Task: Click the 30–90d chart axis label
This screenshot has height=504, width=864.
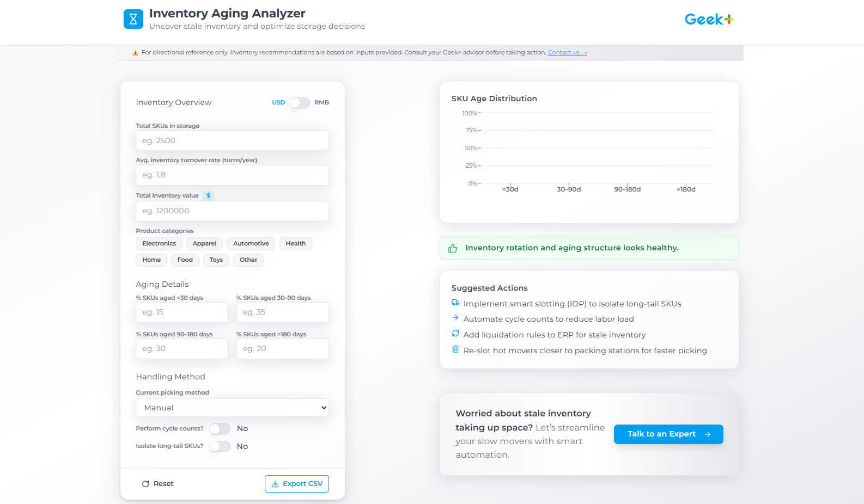Action: point(569,189)
